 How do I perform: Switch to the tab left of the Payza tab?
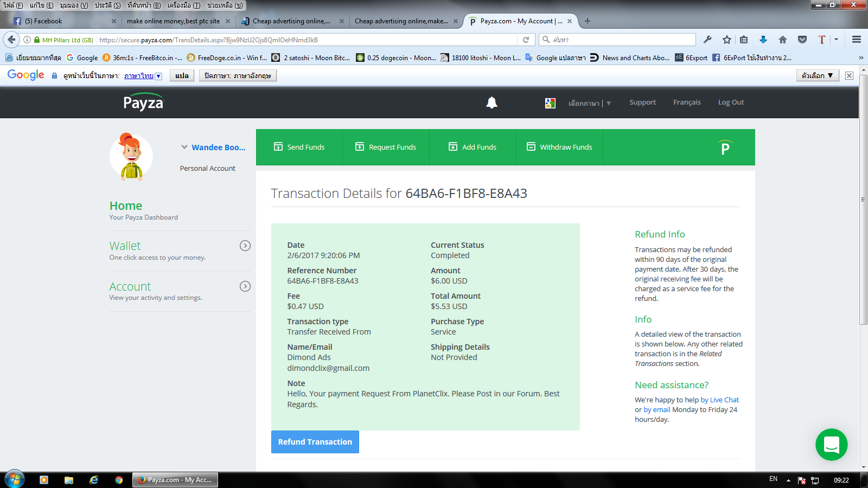click(x=406, y=21)
